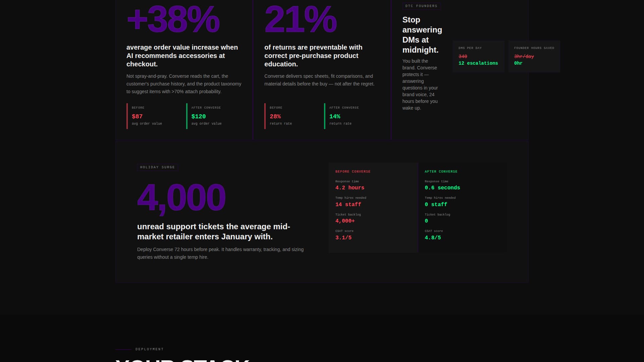
Task: Click 'of returns are preventable' heading text
Action: click(313, 56)
